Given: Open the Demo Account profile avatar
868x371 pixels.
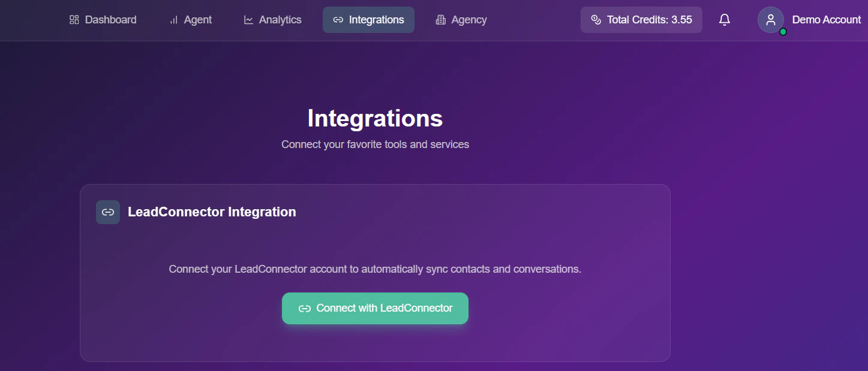Looking at the screenshot, I should pyautogui.click(x=770, y=19).
